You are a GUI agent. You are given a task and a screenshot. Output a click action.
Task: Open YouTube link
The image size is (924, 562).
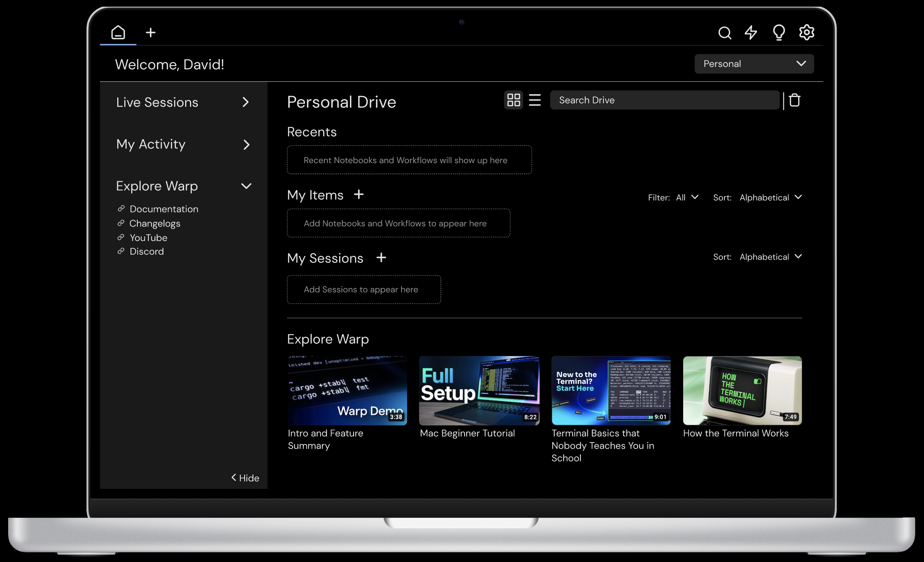[148, 238]
